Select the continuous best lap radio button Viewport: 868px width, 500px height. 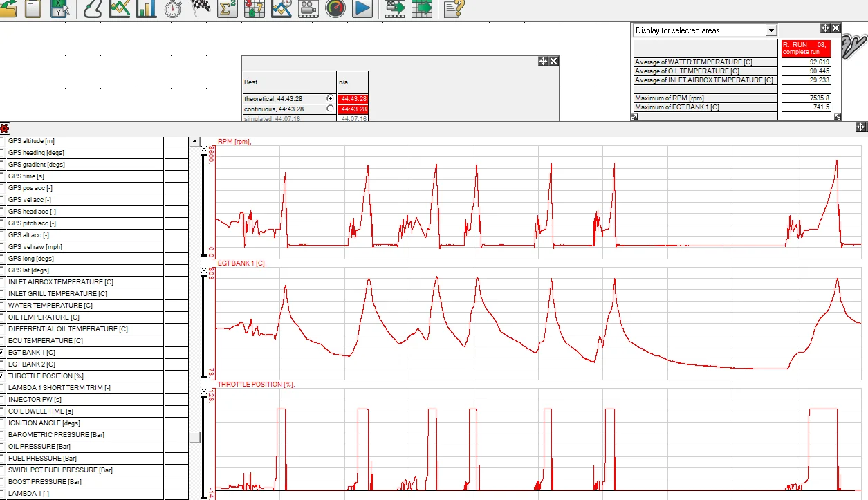click(x=330, y=109)
